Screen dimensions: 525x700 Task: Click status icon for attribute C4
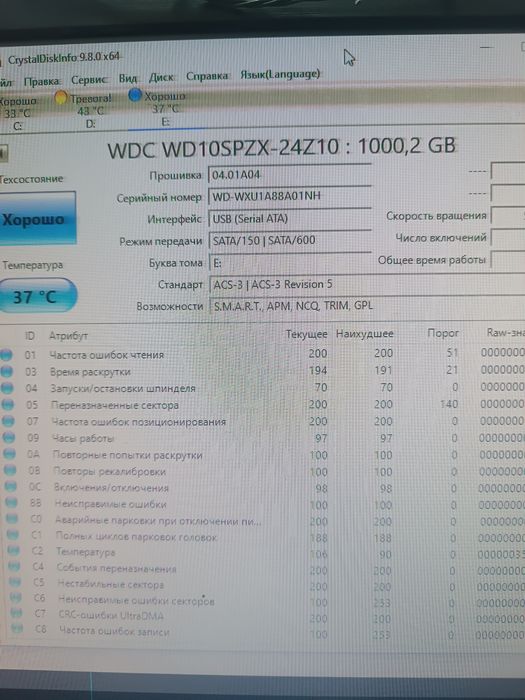(15, 567)
